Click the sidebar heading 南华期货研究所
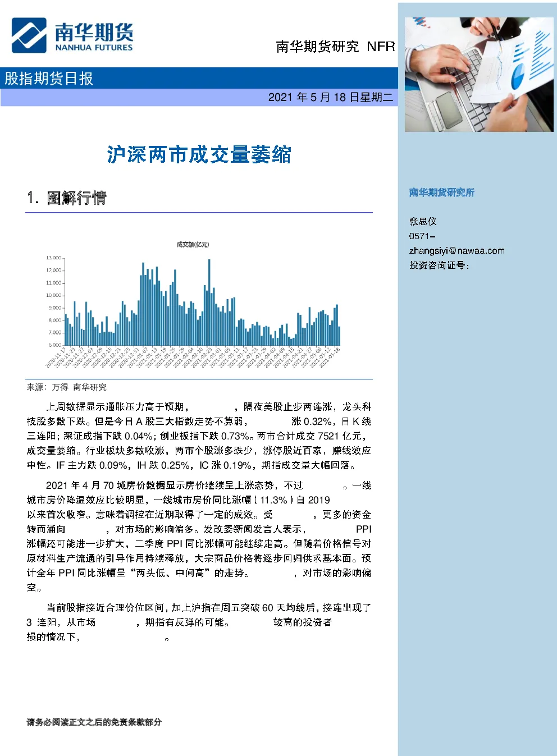 click(442, 193)
